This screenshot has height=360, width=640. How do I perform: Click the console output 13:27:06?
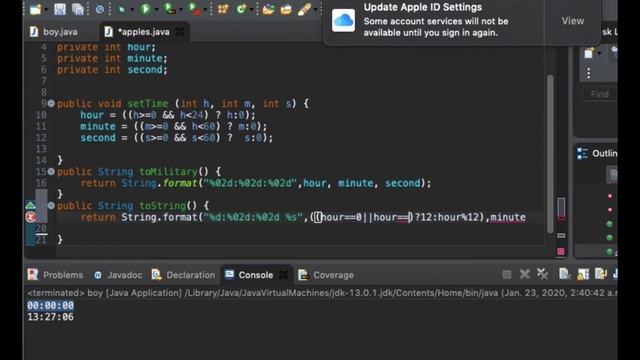pyautogui.click(x=51, y=317)
